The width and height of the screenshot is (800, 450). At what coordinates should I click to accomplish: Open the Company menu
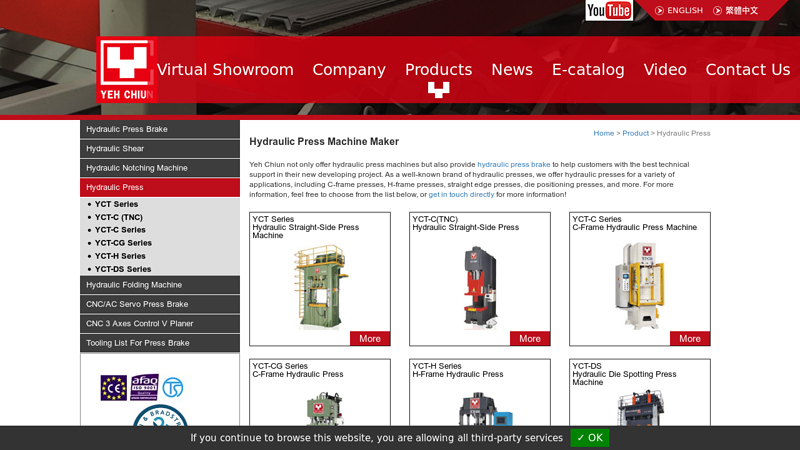pos(349,69)
